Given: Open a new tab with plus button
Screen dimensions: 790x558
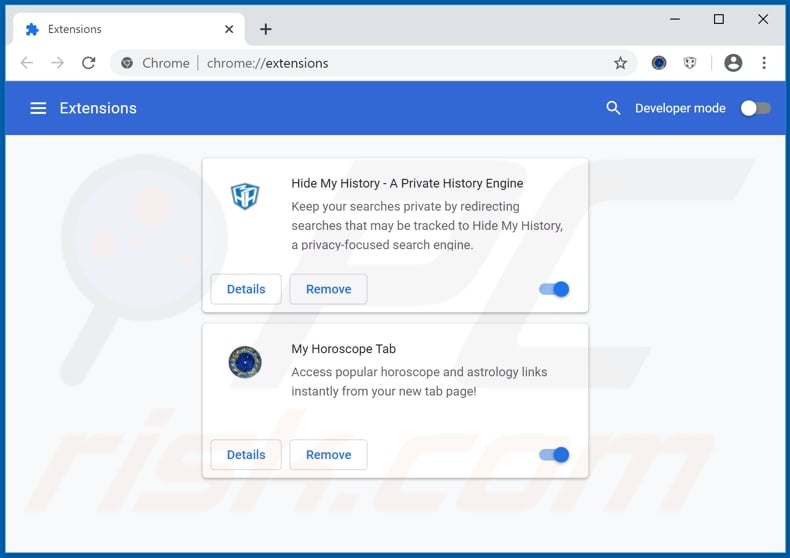Looking at the screenshot, I should coord(266,29).
